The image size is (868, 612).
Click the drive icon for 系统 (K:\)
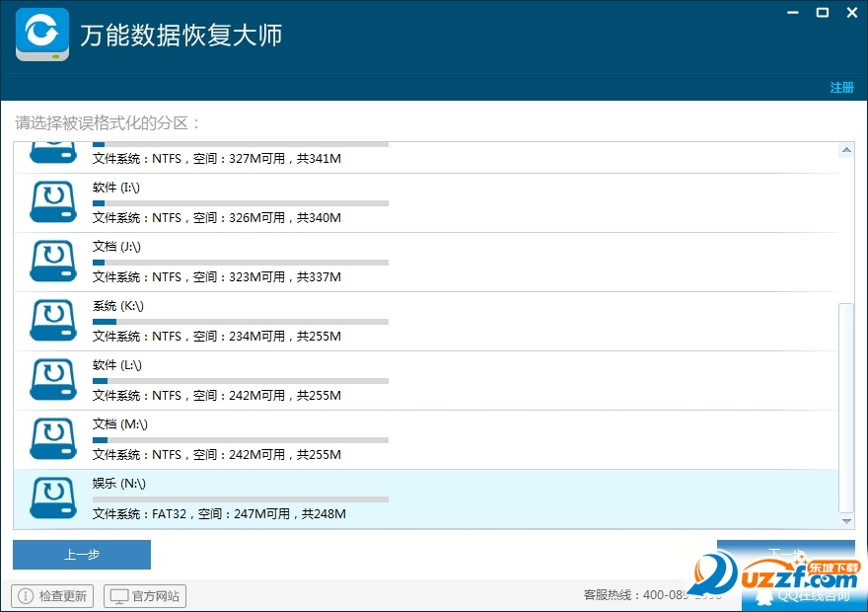click(53, 321)
